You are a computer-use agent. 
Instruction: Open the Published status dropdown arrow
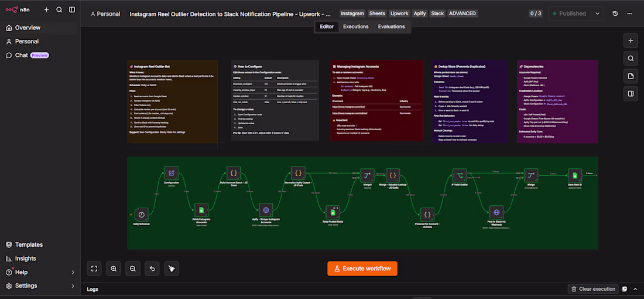[598, 13]
